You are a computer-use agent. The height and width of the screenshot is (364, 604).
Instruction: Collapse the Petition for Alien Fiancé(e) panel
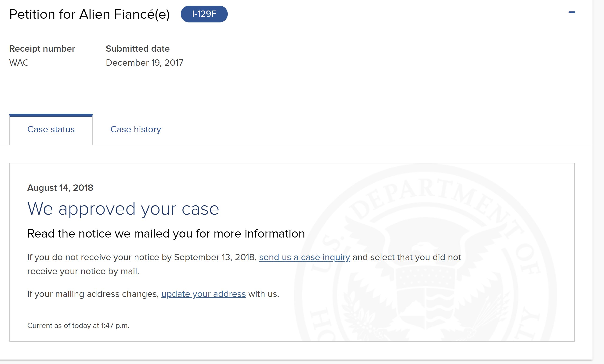[x=572, y=12]
